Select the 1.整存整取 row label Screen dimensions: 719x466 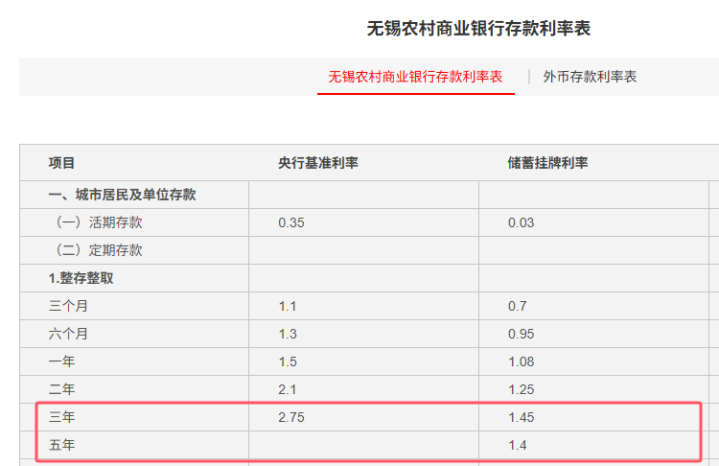81,278
